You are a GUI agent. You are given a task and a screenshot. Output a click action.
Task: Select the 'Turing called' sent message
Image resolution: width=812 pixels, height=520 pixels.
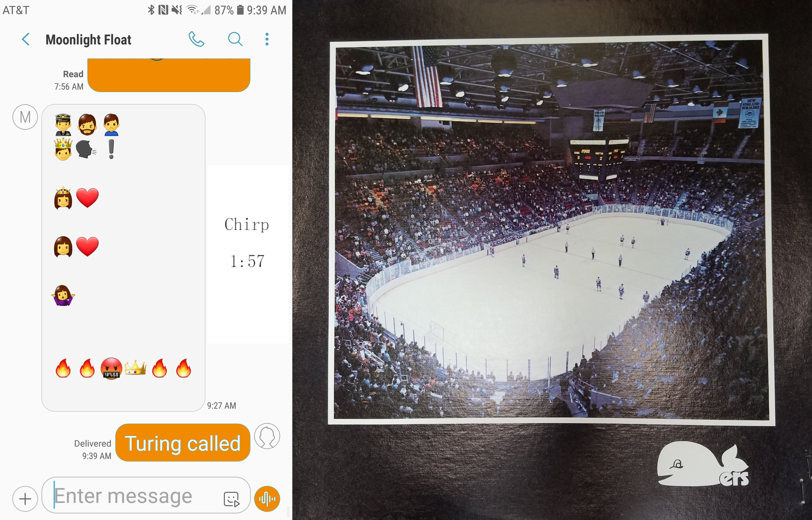pos(182,443)
